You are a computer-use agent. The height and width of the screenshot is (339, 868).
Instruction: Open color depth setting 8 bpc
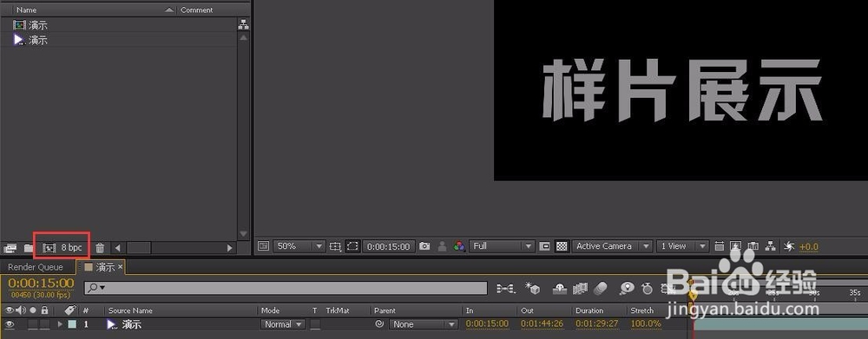click(x=71, y=248)
